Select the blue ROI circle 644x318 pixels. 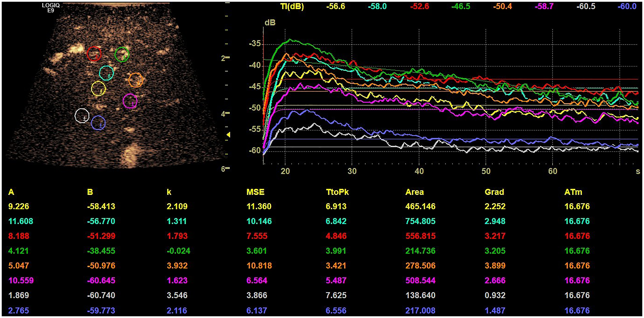(x=98, y=123)
